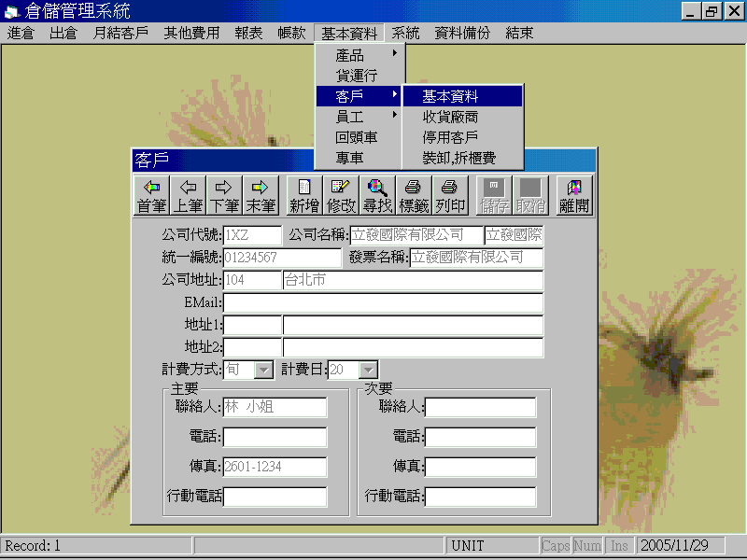The width and height of the screenshot is (747, 560).
Task: Click the primary 電話 field
Action: 275,437
